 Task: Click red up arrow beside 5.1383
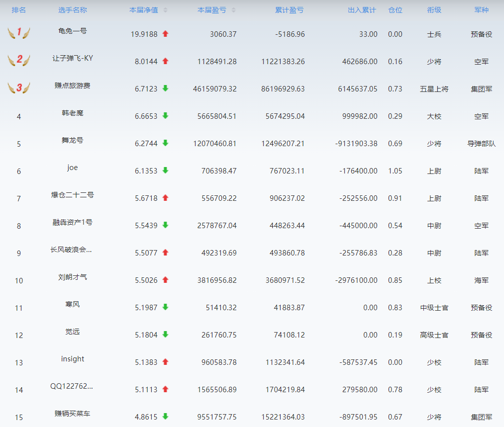(166, 362)
